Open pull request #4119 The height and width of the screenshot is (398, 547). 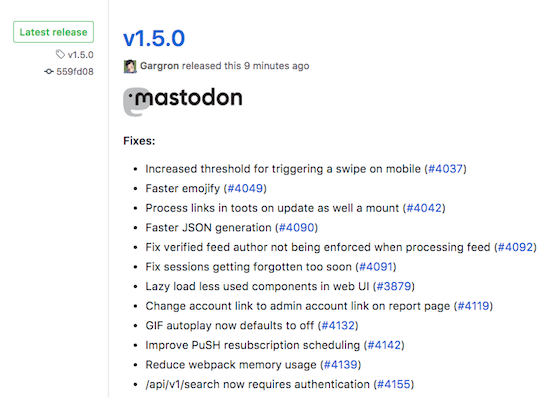[473, 306]
